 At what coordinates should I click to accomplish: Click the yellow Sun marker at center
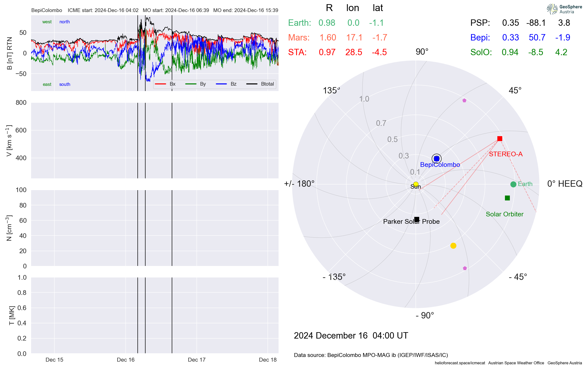[416, 184]
